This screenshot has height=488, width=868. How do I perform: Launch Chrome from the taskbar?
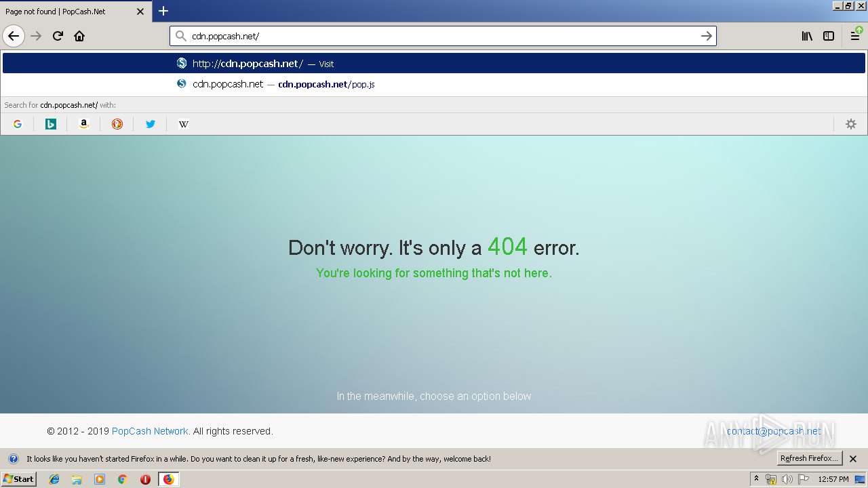coord(123,479)
